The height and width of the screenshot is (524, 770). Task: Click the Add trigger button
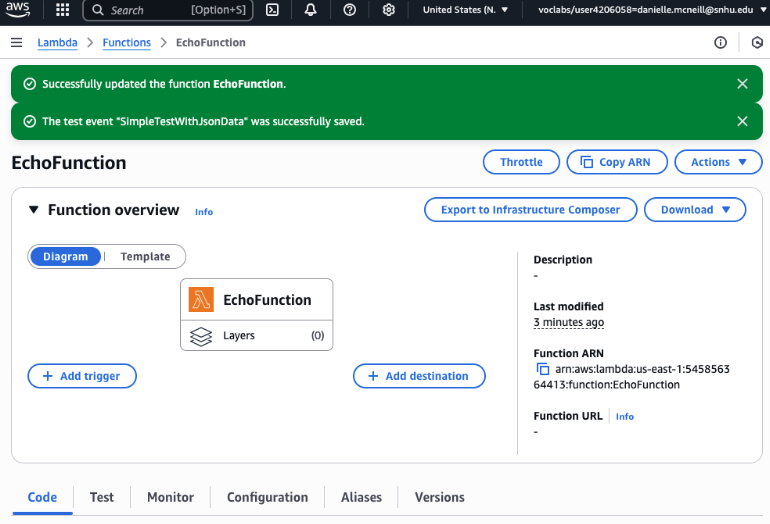[82, 376]
